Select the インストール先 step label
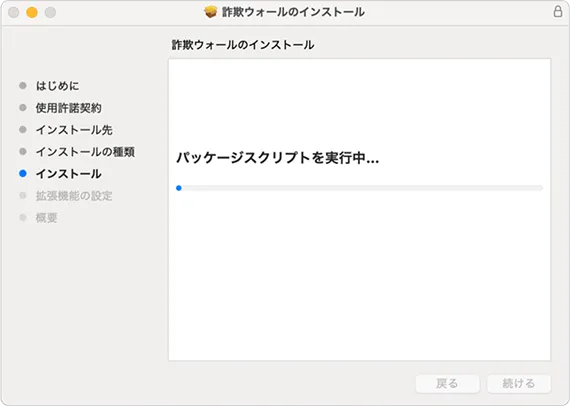 74,130
